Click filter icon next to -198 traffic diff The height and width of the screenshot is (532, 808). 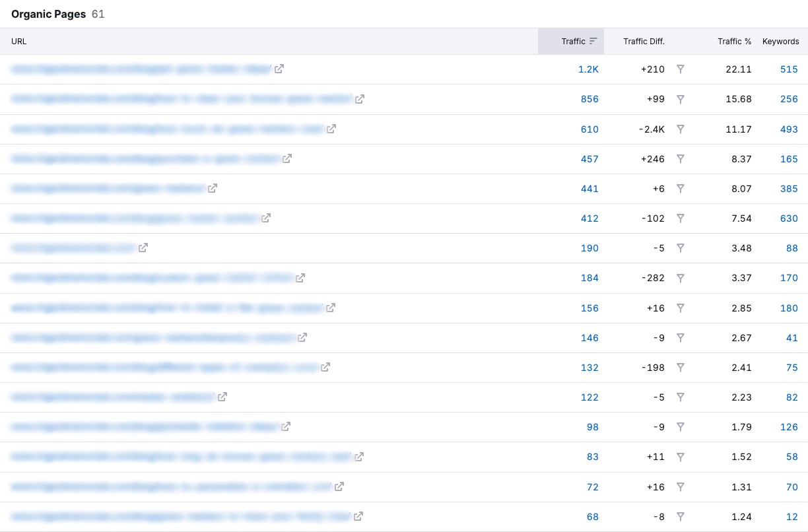point(681,367)
